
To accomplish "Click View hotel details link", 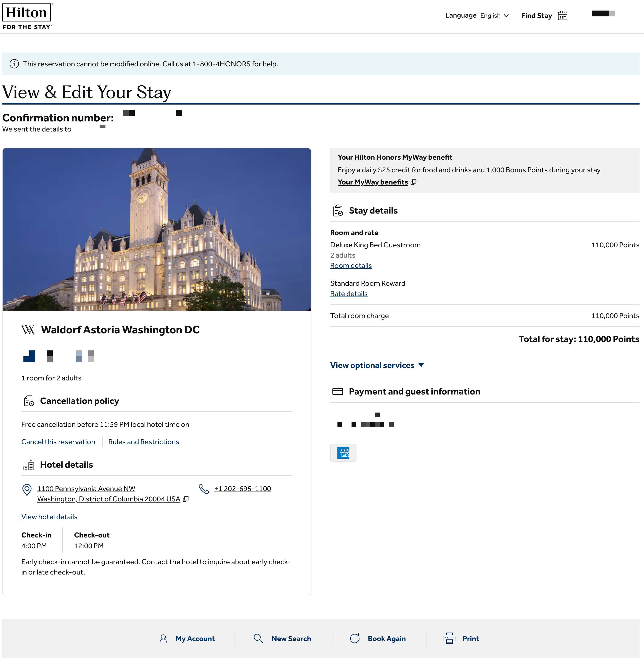I will click(x=49, y=517).
